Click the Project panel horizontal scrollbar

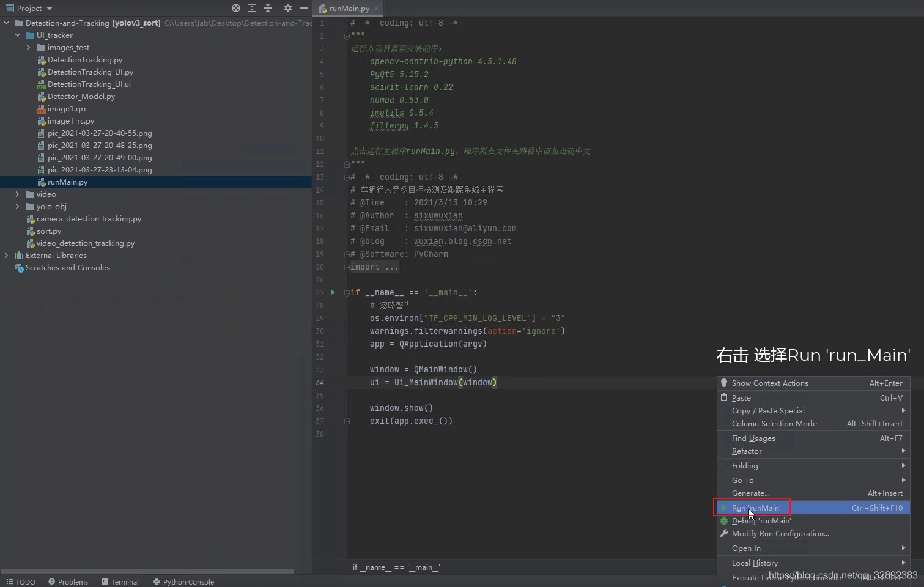(x=147, y=571)
